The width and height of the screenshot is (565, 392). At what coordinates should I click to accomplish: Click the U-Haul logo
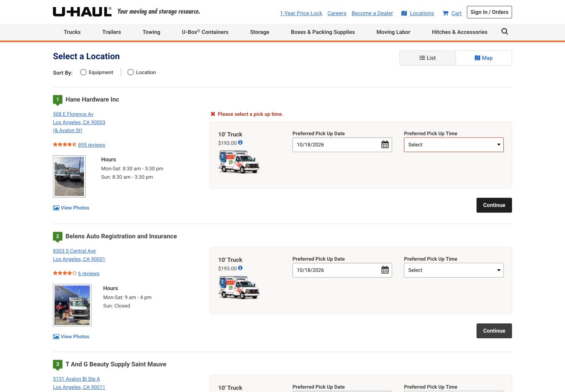82,12
